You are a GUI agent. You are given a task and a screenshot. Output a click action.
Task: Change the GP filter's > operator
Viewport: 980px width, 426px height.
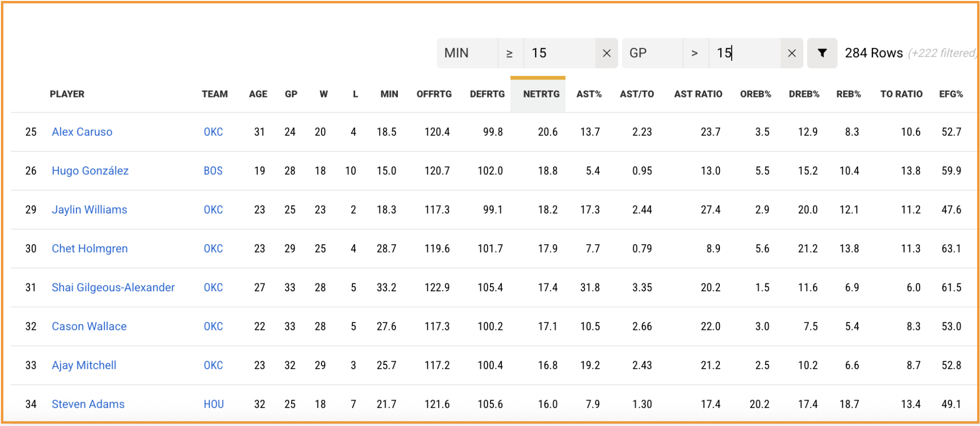(695, 53)
